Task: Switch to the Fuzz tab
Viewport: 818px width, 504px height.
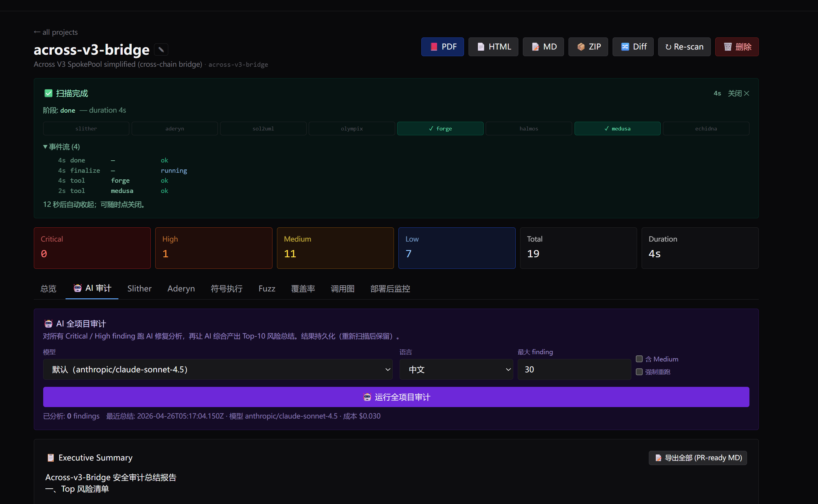Action: (267, 288)
